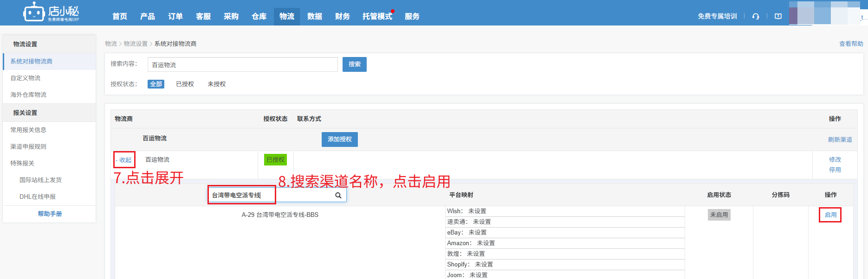Click the Wish: 未设置 mapping row

[565, 211]
